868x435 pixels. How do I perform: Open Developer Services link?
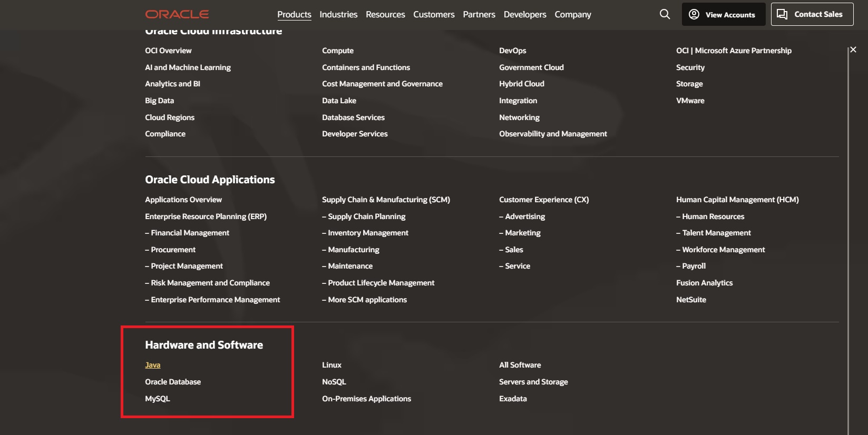355,134
